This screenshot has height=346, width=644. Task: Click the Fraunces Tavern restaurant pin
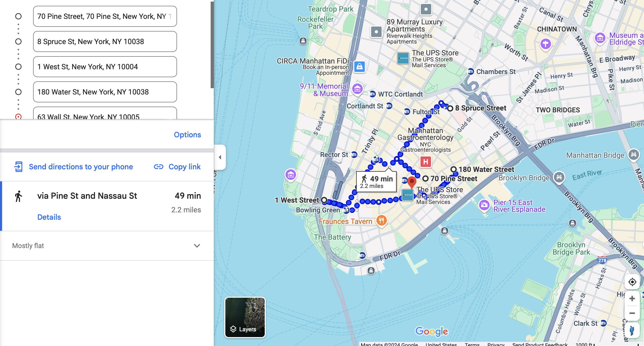(381, 221)
